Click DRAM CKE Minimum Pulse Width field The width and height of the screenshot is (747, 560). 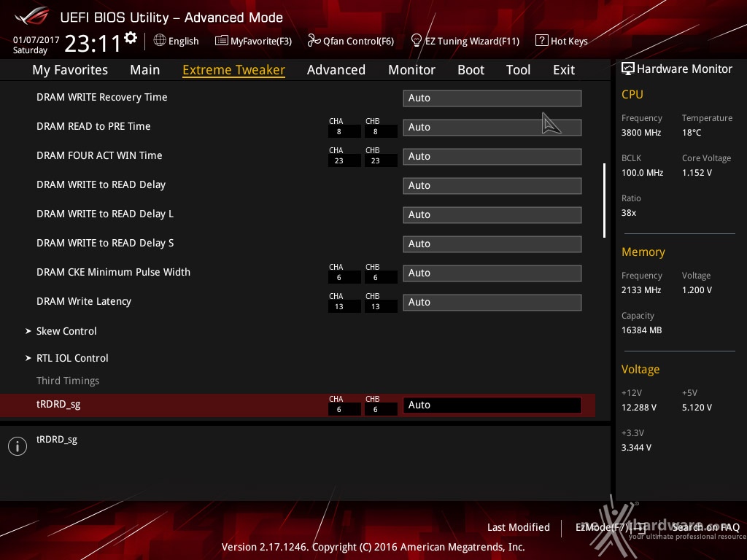coord(492,273)
